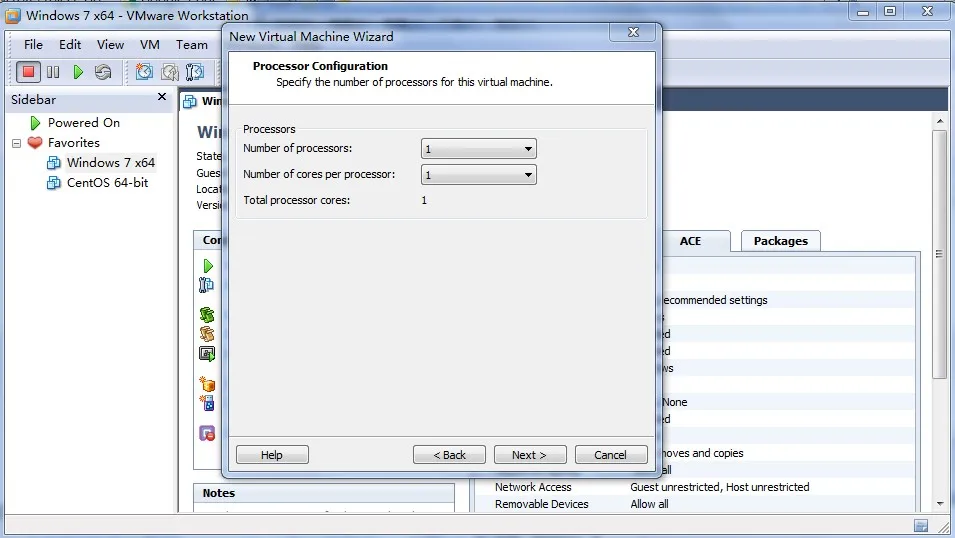The image size is (955, 538).
Task: Click the Suspend (pause) toolbar icon
Action: coord(53,72)
